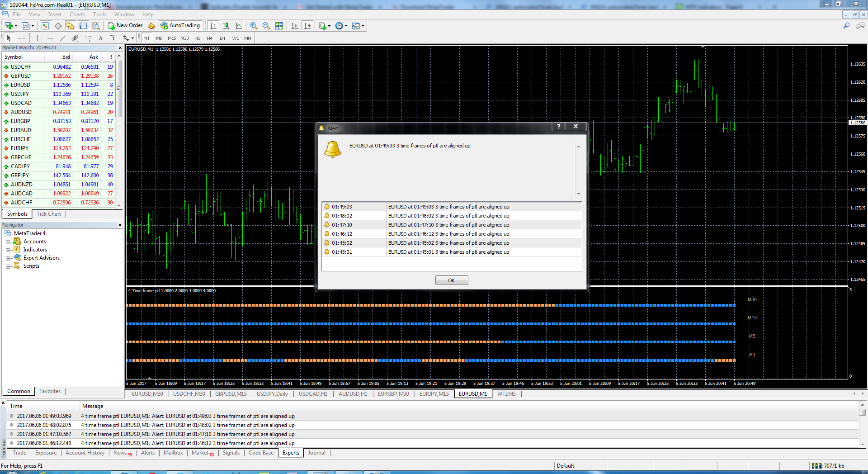
Task: Switch to the Journal terminal tab
Action: pos(316,453)
